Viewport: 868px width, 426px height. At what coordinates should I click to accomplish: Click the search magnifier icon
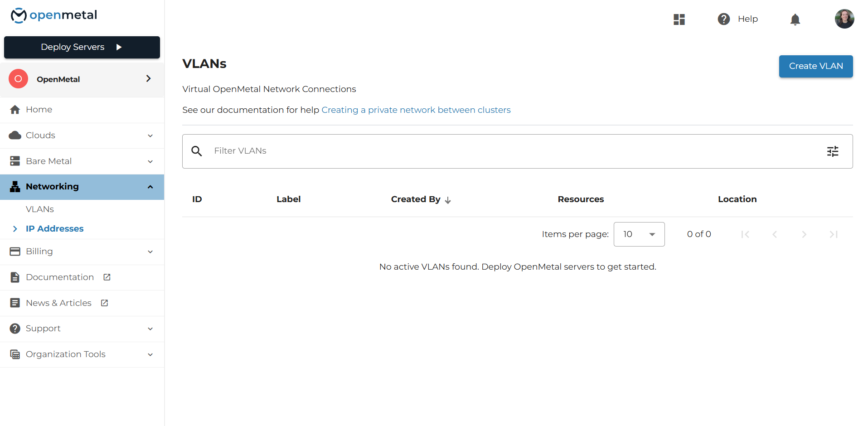coord(196,151)
